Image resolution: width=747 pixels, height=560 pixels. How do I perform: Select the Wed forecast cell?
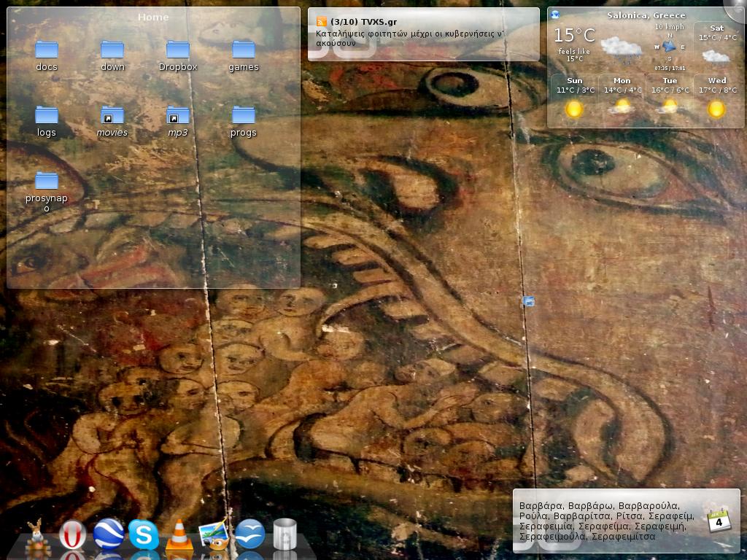(718, 99)
